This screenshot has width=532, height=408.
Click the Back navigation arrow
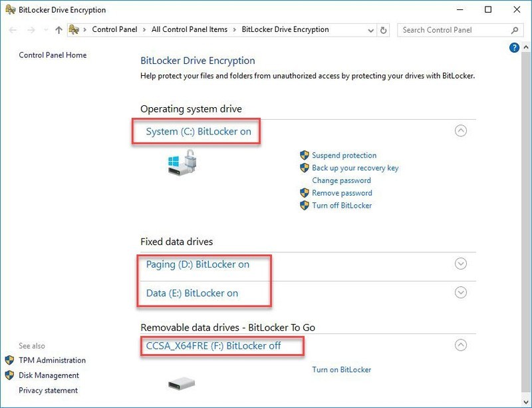point(13,30)
